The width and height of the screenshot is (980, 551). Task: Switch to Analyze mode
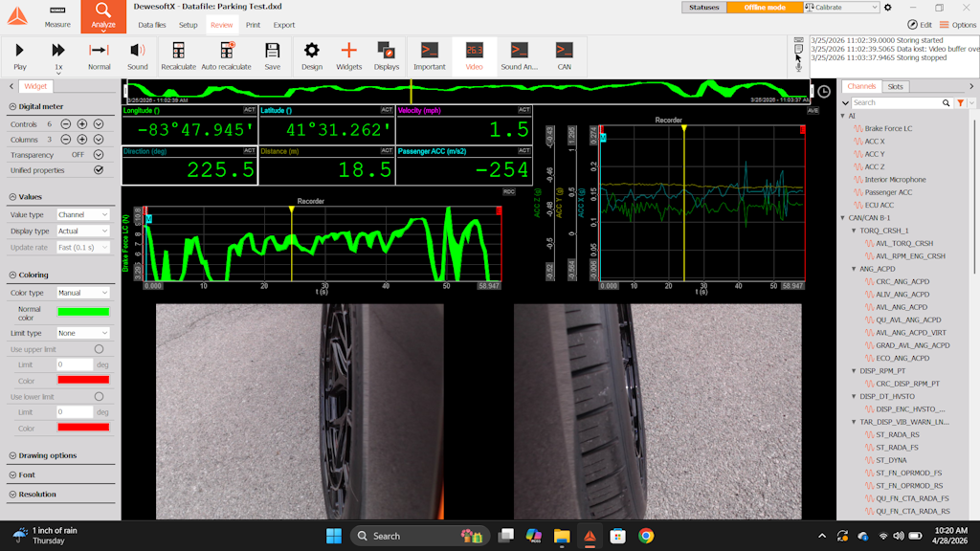tap(103, 17)
